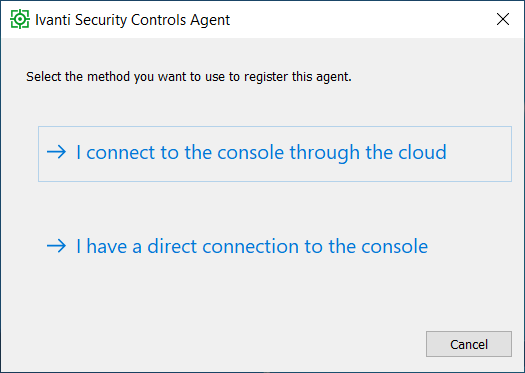The height and width of the screenshot is (373, 525).
Task: Click the word "cloud" in the first option
Action: tap(422, 152)
